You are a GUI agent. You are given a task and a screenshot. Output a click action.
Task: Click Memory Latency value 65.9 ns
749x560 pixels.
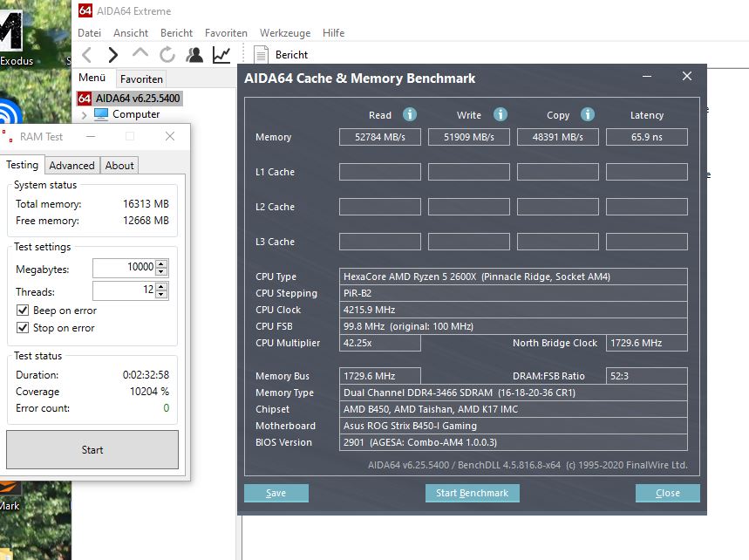pyautogui.click(x=647, y=137)
